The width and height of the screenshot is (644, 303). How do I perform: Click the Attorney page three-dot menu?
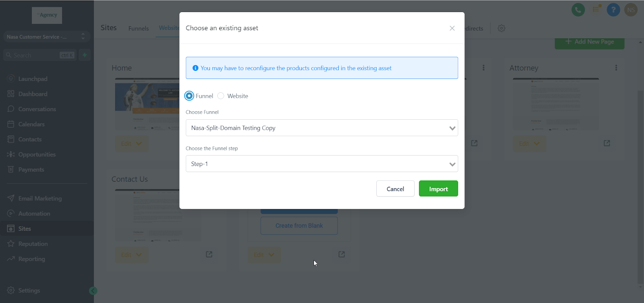click(616, 68)
